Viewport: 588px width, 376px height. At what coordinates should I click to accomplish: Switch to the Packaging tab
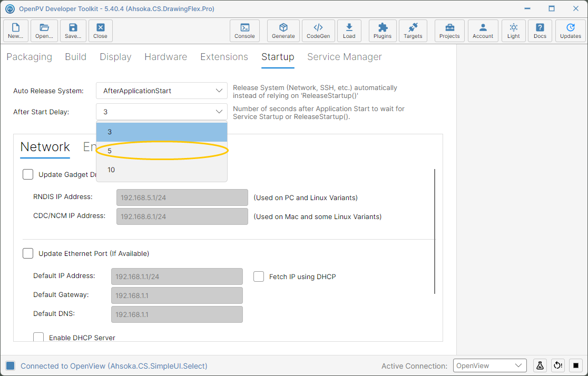(x=30, y=56)
